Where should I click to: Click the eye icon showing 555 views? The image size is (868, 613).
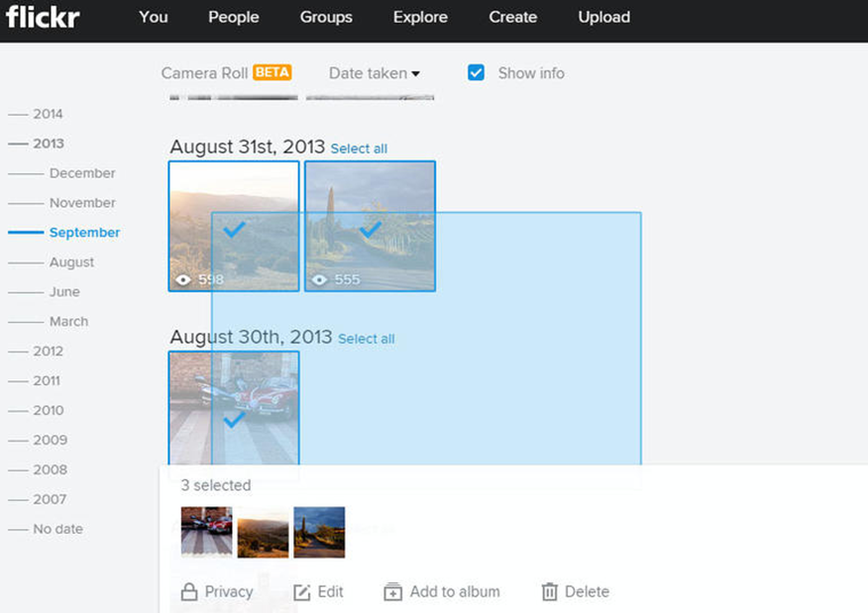(319, 280)
